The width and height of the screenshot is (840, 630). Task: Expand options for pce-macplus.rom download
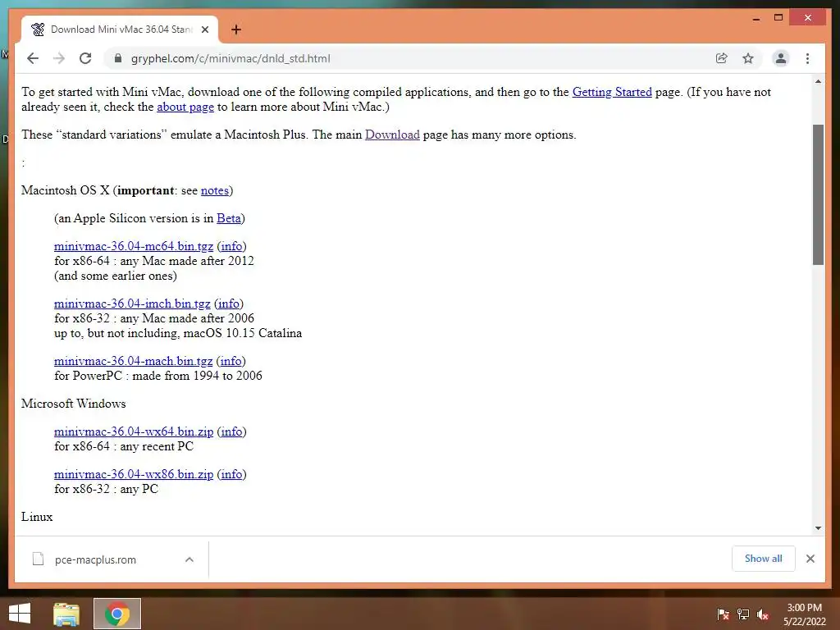(x=189, y=559)
